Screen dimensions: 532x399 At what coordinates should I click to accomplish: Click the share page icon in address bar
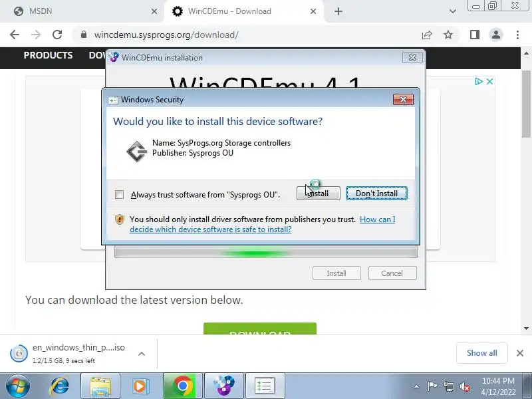[427, 35]
